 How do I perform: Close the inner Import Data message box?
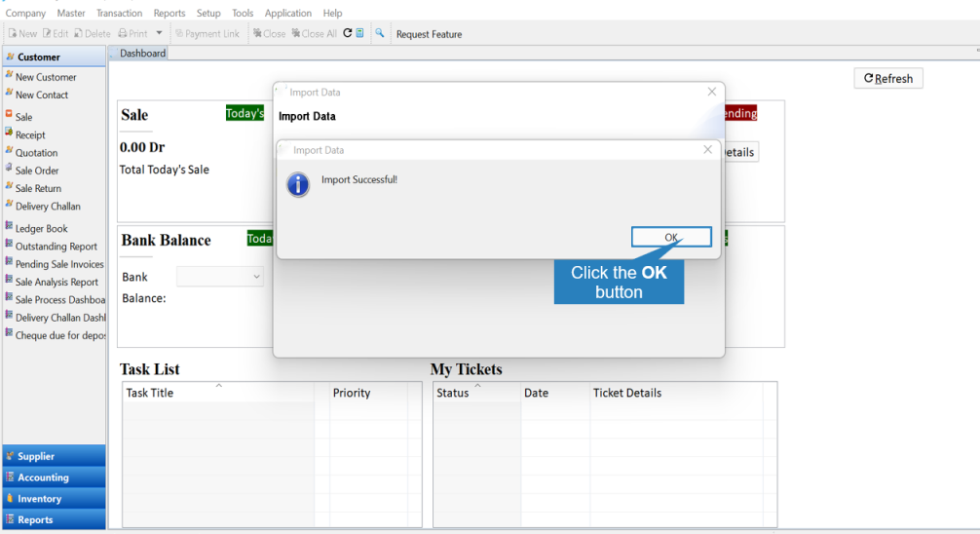707,149
